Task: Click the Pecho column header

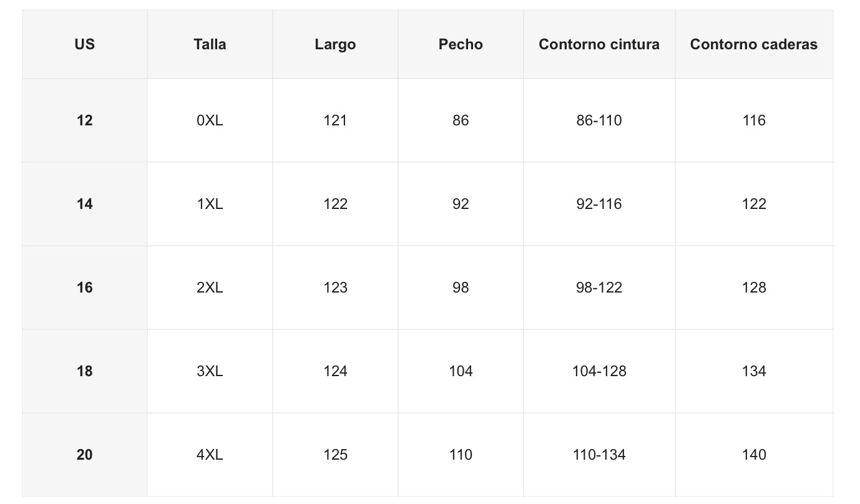Action: click(x=461, y=44)
